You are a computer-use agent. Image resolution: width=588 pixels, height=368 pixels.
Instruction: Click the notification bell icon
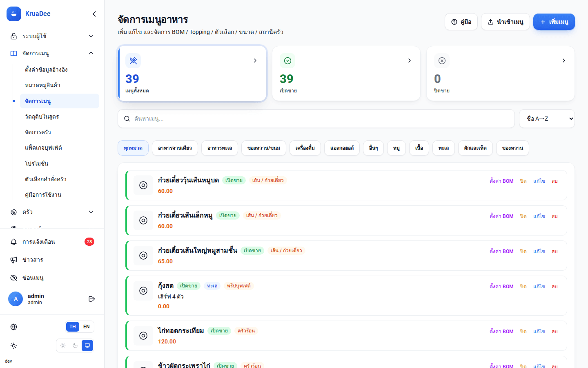(x=13, y=242)
